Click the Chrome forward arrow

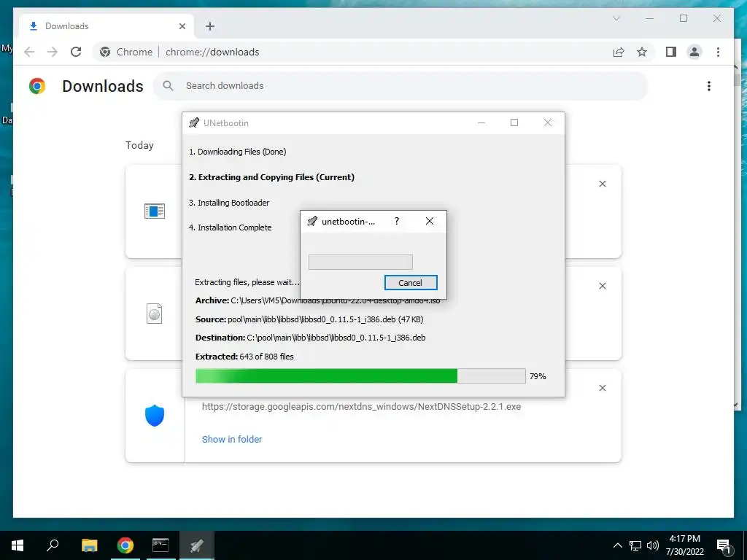[53, 52]
